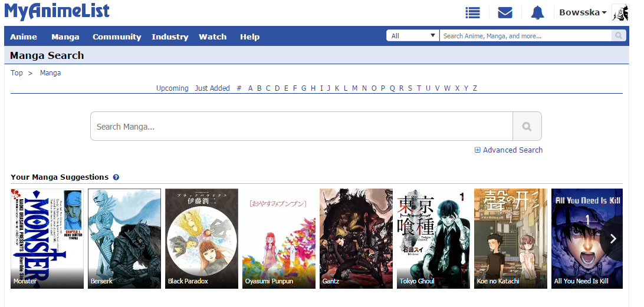This screenshot has height=307, width=644.
Task: Open the messages envelope icon
Action: click(x=505, y=13)
